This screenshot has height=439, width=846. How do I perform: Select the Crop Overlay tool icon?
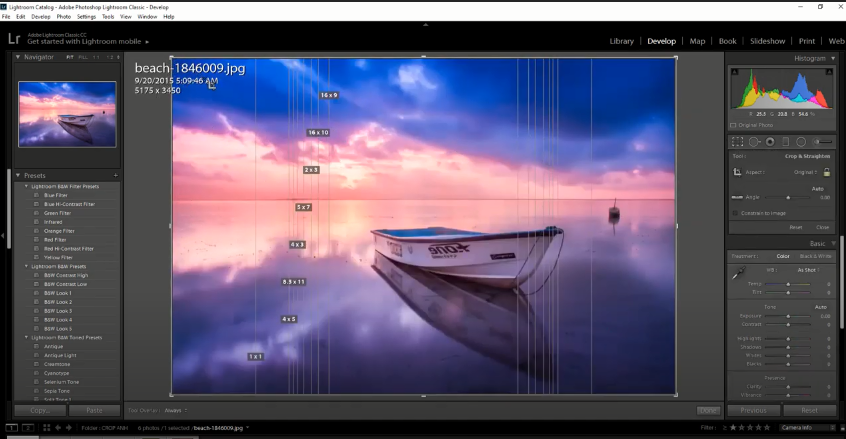point(739,141)
